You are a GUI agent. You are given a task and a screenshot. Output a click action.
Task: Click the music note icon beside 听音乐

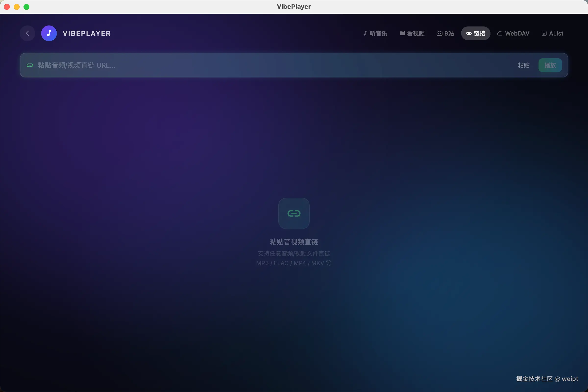tap(365, 33)
